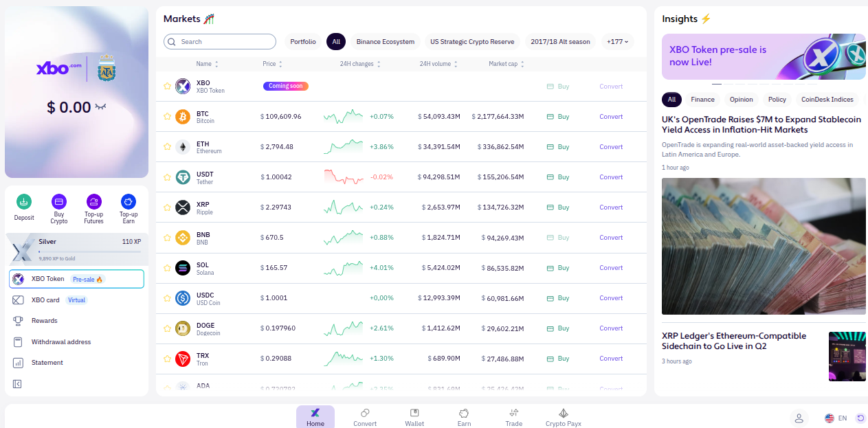Open the XRP Ledger sidechain article thumbnail
This screenshot has width=868, height=428.
[x=847, y=356]
